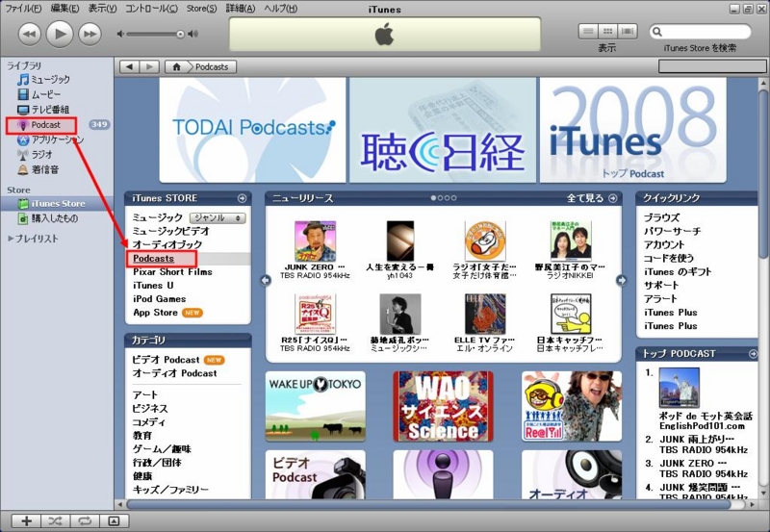Open the TODAI Podcasts banner
Screen dimensions: 770x532
252,130
